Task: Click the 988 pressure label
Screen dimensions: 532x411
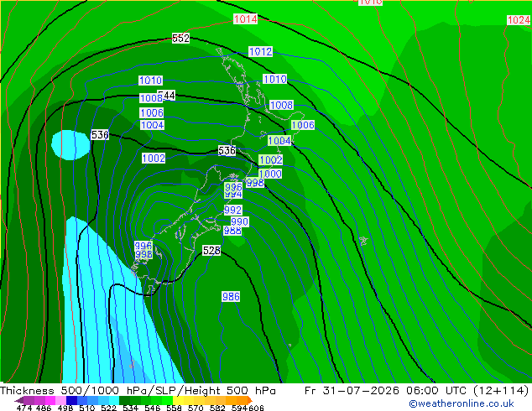Action: coord(232,231)
